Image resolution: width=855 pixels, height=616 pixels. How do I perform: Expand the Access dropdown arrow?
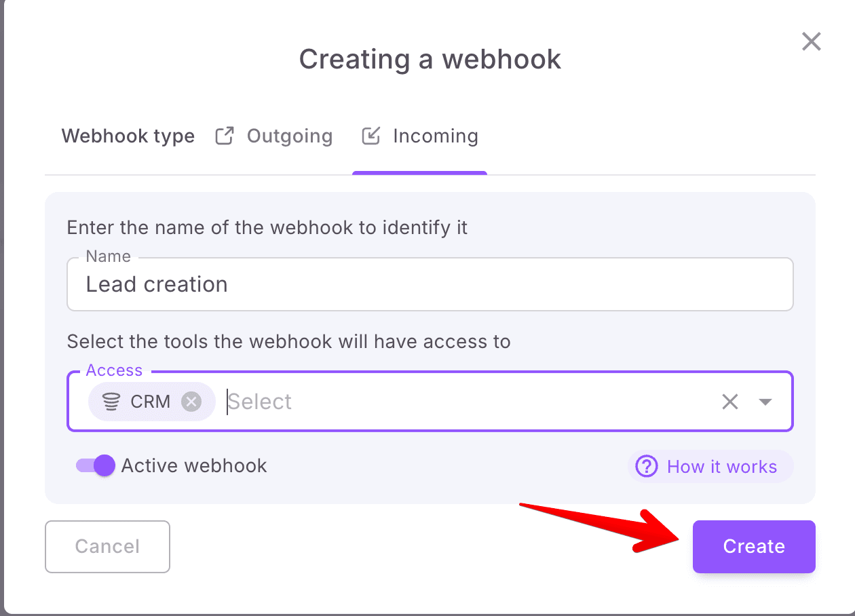[x=765, y=402]
